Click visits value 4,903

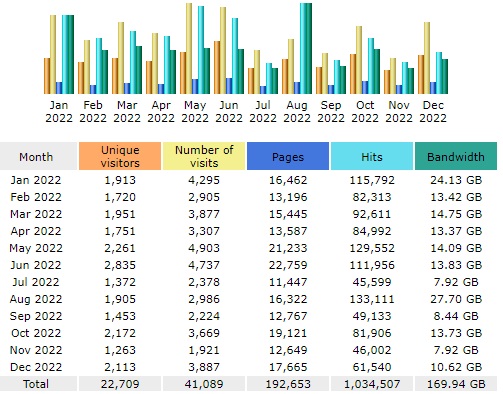[204, 248]
